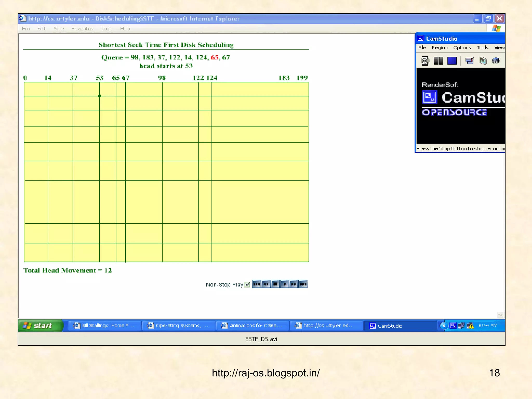Open the Tools menu in Internet Explorer
Screen dimensions: 532x399
(107, 29)
